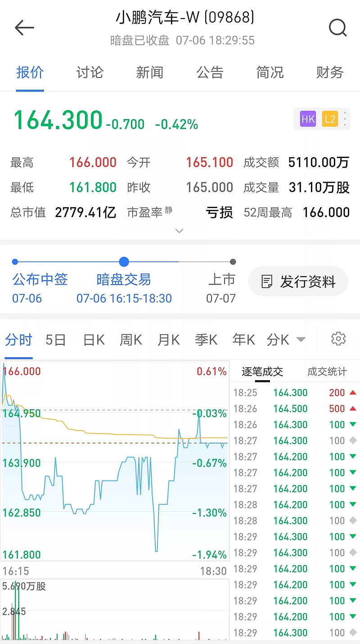Tap the 成交额 value 5110.00万
This screenshot has width=360, height=644.
click(x=319, y=162)
